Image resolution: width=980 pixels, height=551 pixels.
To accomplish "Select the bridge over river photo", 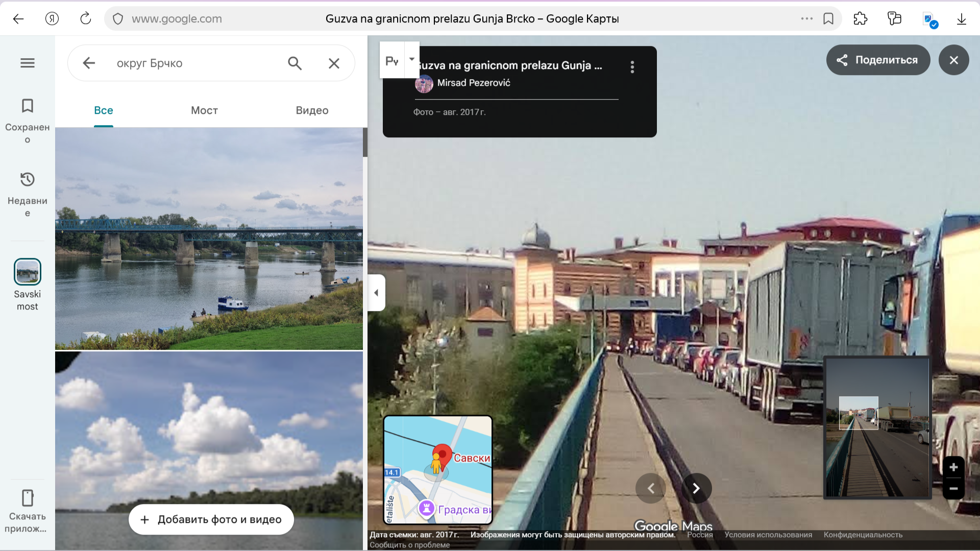I will [x=209, y=238].
